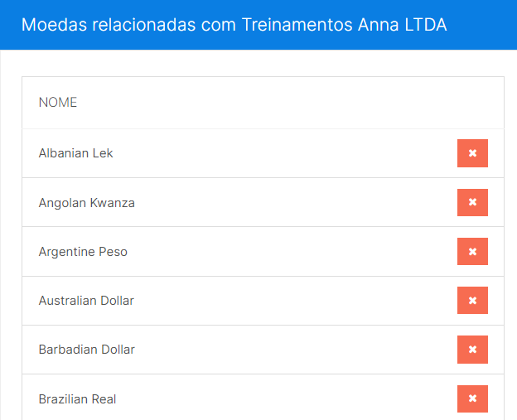Click the NOME column header
Image resolution: width=517 pixels, height=420 pixels.
(58, 103)
